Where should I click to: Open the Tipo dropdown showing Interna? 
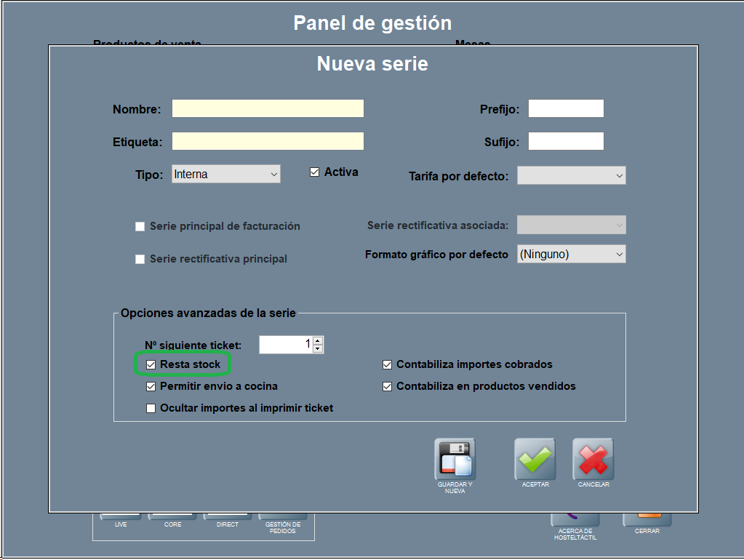pyautogui.click(x=225, y=175)
